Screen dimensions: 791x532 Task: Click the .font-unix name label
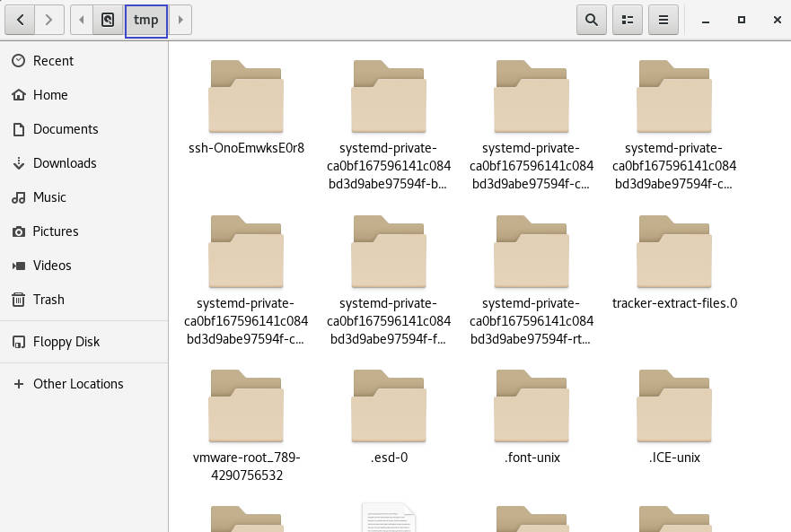point(532,458)
